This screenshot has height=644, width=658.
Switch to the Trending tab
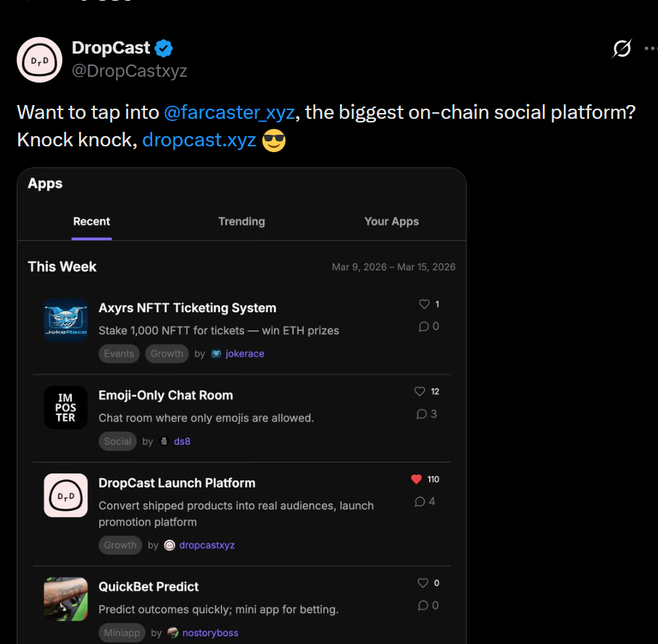[x=241, y=222]
